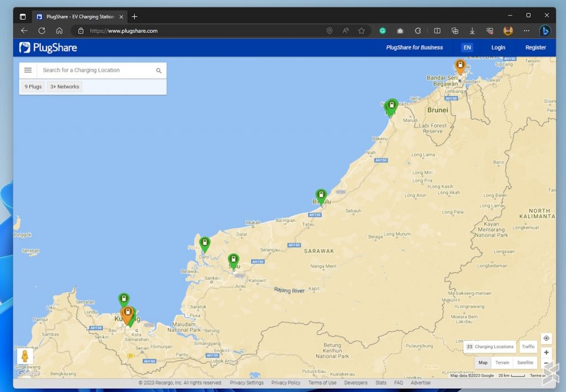Screen dimensions: 566x392
Task: Click the green charger pin at Sibu
Action: [x=233, y=259]
